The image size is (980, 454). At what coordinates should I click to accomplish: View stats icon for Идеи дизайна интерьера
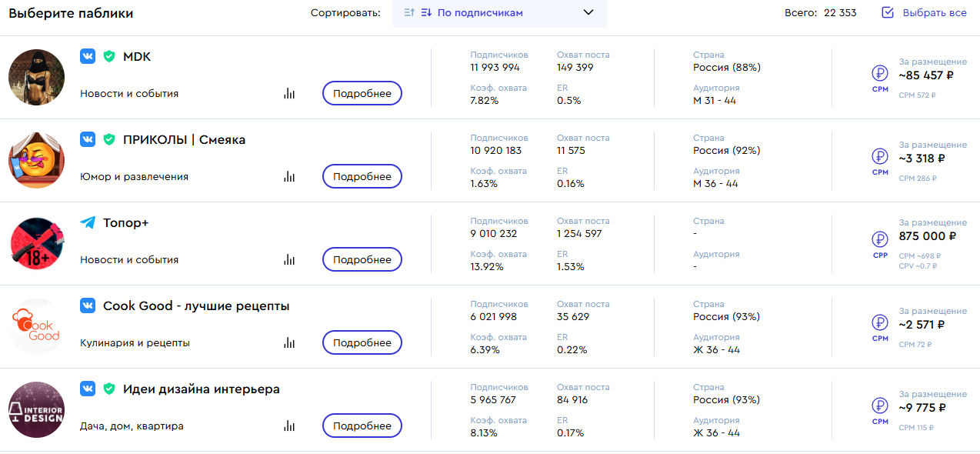289,426
